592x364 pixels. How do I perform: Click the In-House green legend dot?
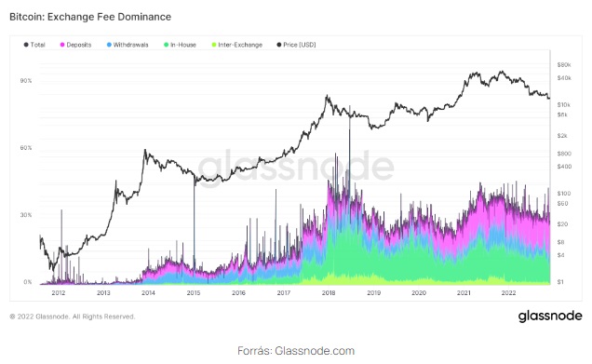[166, 45]
